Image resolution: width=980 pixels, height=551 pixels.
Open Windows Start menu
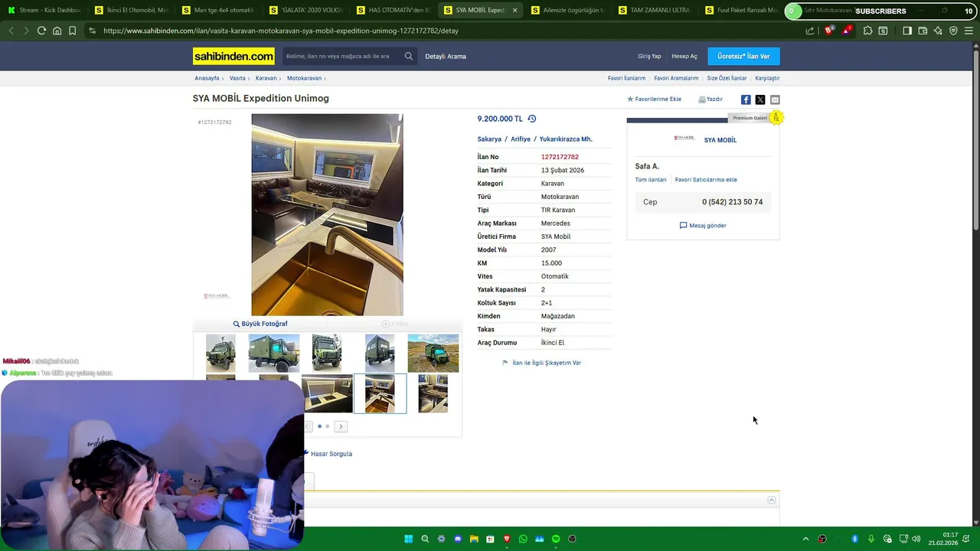[x=409, y=539]
